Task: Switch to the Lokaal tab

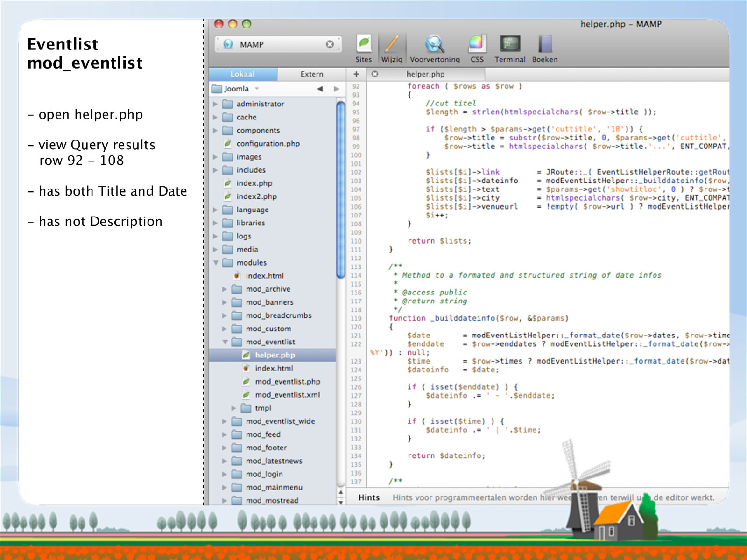Action: (243, 74)
